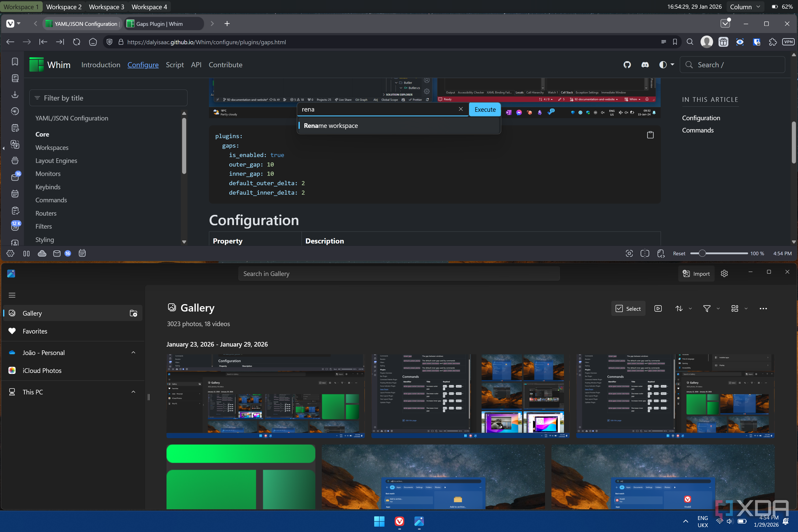Click Import button in Photos
The width and height of the screenshot is (798, 532).
[696, 273]
